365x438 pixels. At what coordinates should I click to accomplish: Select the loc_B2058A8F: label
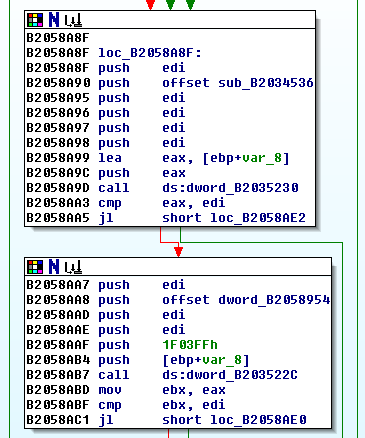[150, 53]
